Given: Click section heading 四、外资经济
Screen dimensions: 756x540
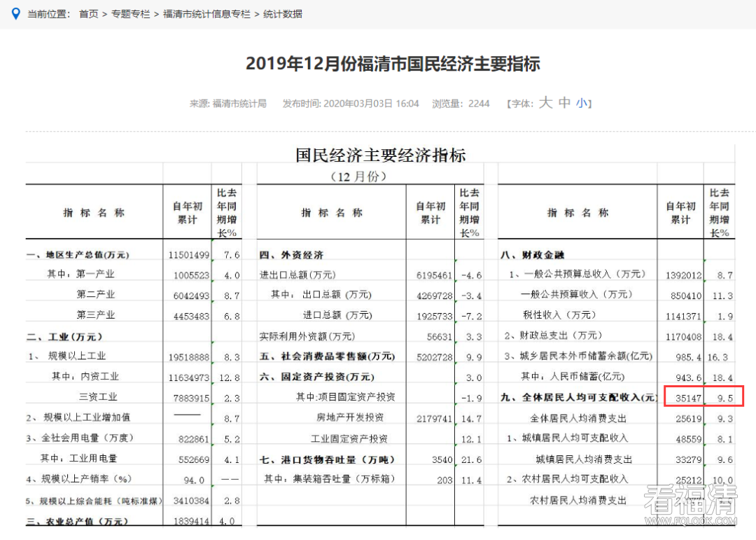Looking at the screenshot, I should [291, 255].
